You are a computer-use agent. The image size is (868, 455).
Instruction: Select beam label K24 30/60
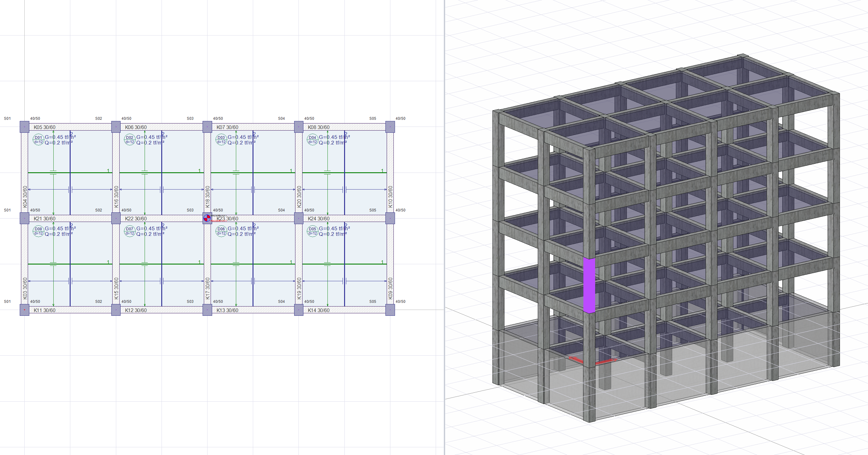click(319, 219)
